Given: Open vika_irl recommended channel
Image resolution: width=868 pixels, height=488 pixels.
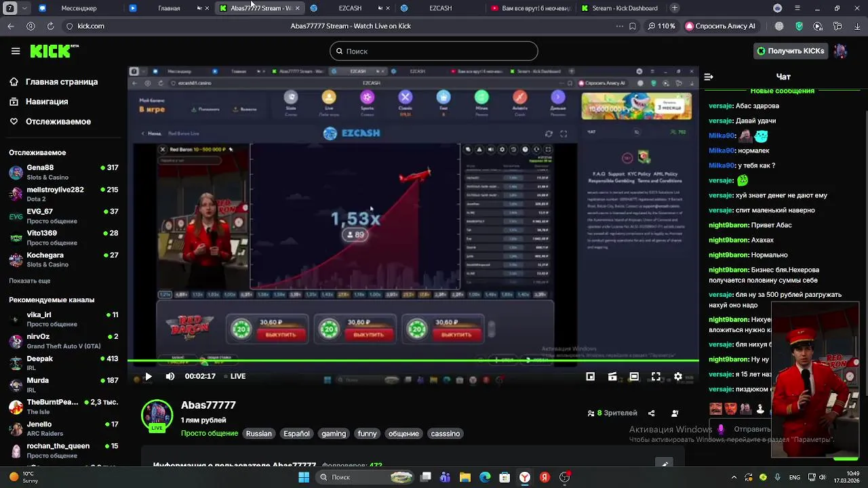Looking at the screenshot, I should pyautogui.click(x=63, y=319).
